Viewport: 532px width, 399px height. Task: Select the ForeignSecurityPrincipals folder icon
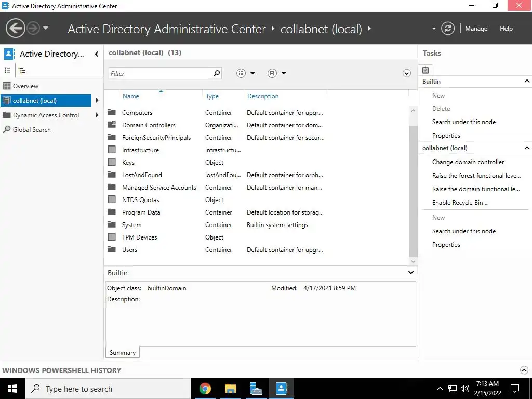pos(112,137)
